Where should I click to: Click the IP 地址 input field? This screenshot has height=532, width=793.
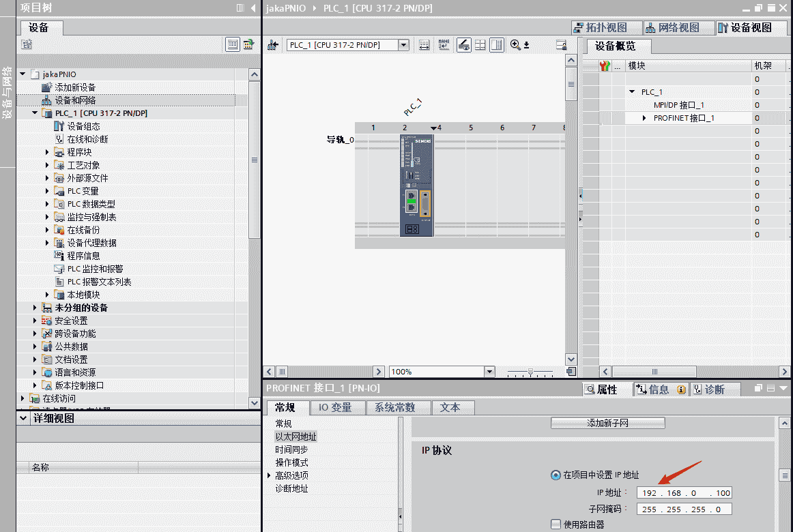pos(684,492)
